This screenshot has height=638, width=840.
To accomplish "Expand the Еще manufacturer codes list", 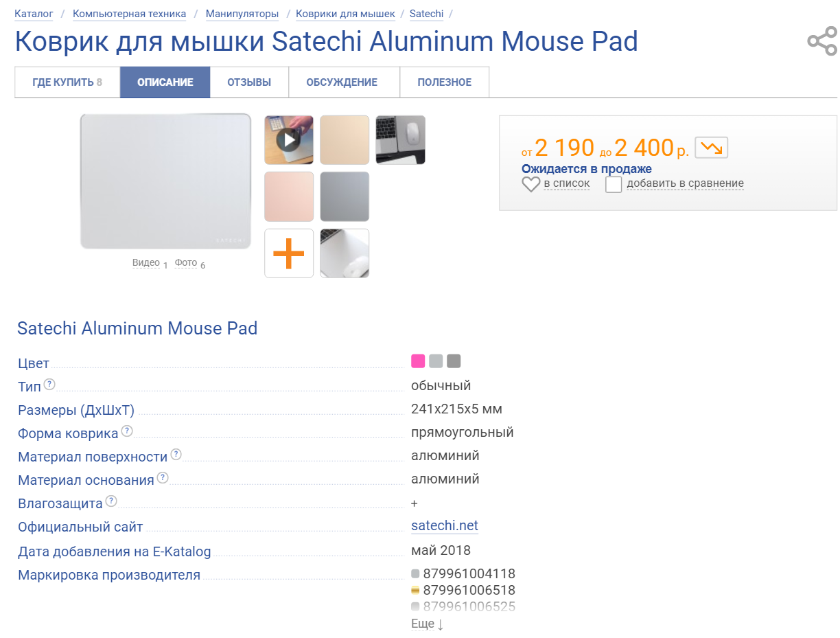I will pos(427,624).
